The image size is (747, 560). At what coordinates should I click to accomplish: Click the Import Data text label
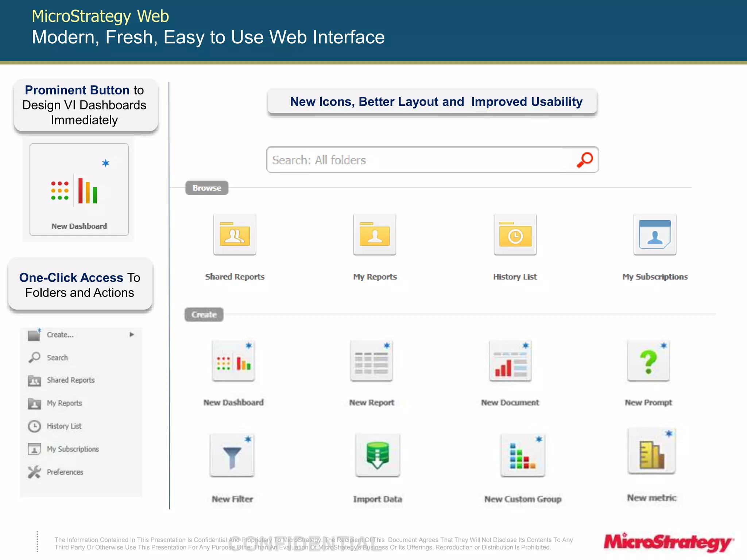pos(378,499)
